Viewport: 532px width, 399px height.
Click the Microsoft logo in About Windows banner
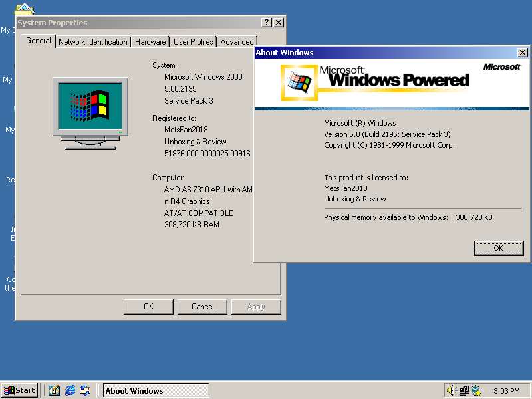501,67
